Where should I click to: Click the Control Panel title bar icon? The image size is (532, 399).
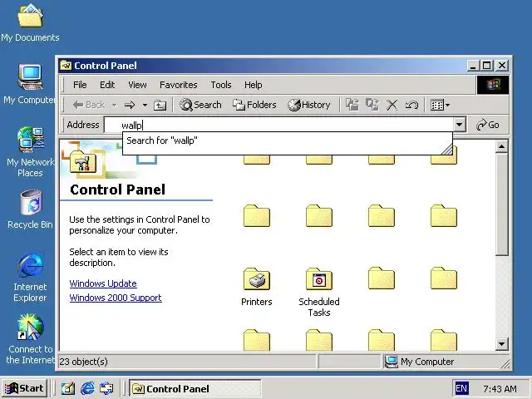coord(66,65)
